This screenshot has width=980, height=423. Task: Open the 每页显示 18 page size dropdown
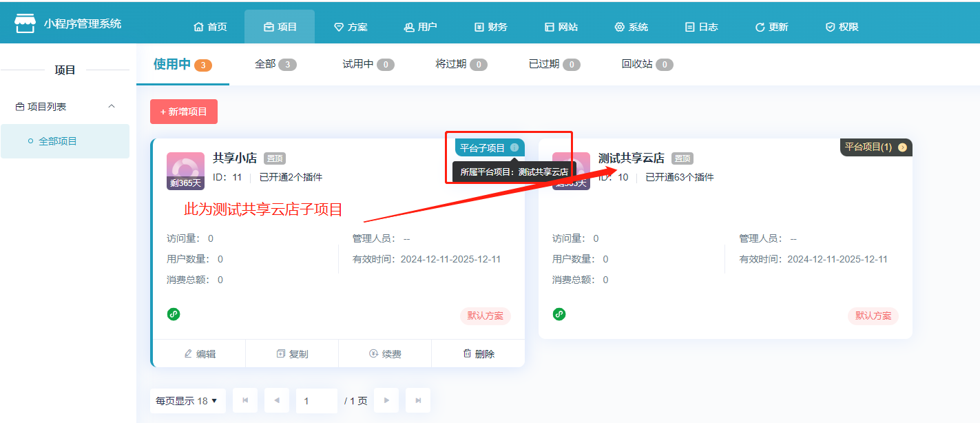coord(187,400)
